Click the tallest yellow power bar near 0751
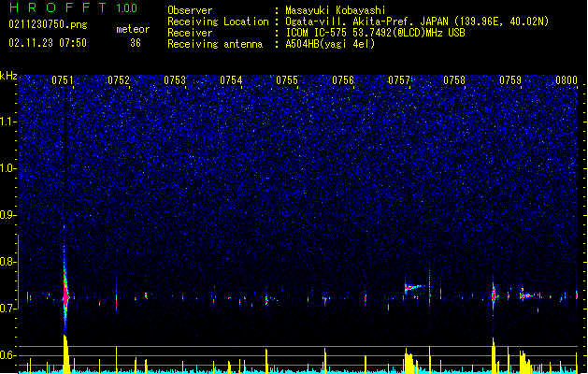 pyautogui.click(x=66, y=354)
